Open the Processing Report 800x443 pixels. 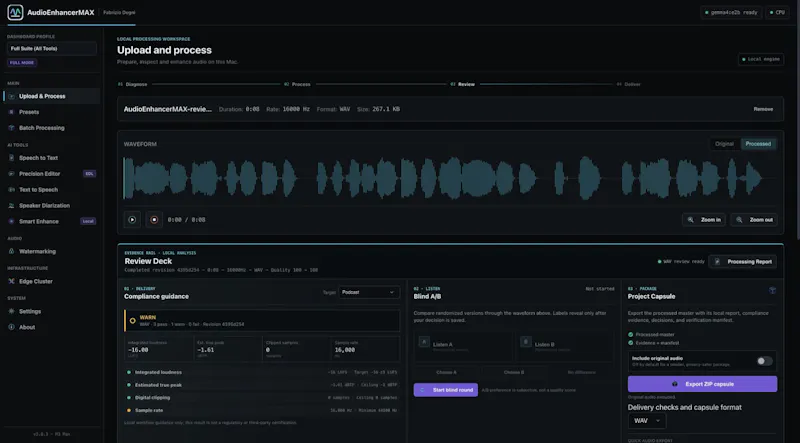tap(743, 261)
